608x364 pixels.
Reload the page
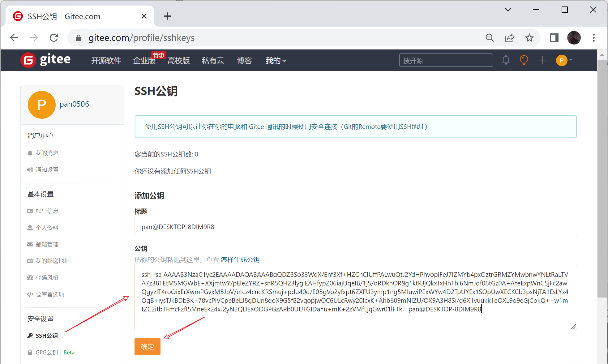[x=54, y=38]
